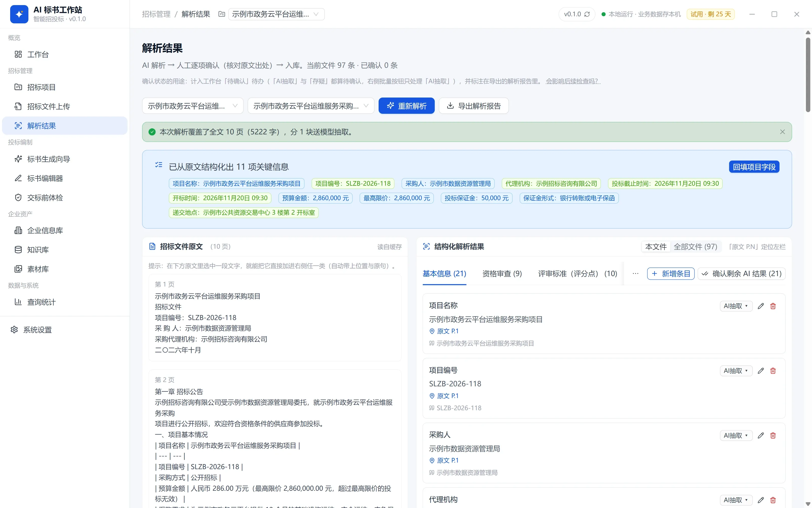Click the folder icon next to breadcrumb
This screenshot has width=812, height=508.
[x=222, y=14]
